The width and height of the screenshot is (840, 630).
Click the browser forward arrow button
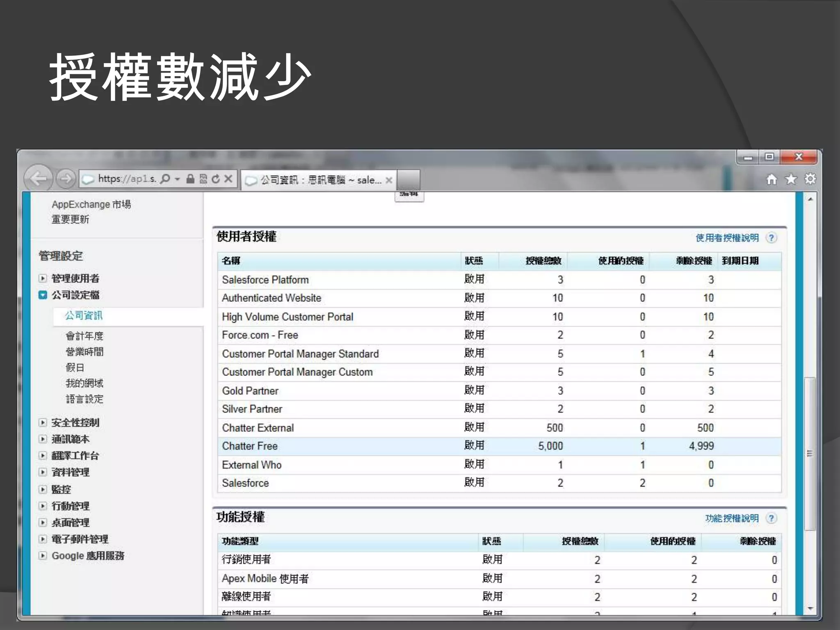pos(66,178)
